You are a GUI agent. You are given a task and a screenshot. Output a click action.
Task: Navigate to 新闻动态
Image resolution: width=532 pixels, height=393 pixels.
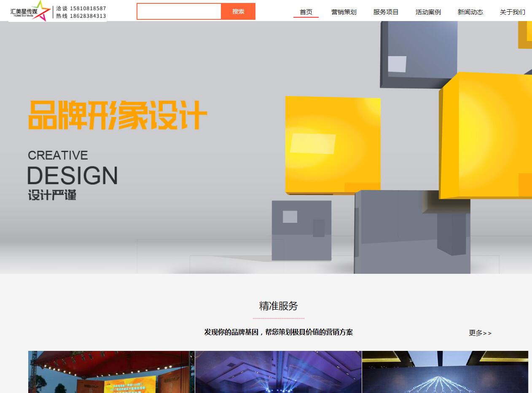[470, 12]
